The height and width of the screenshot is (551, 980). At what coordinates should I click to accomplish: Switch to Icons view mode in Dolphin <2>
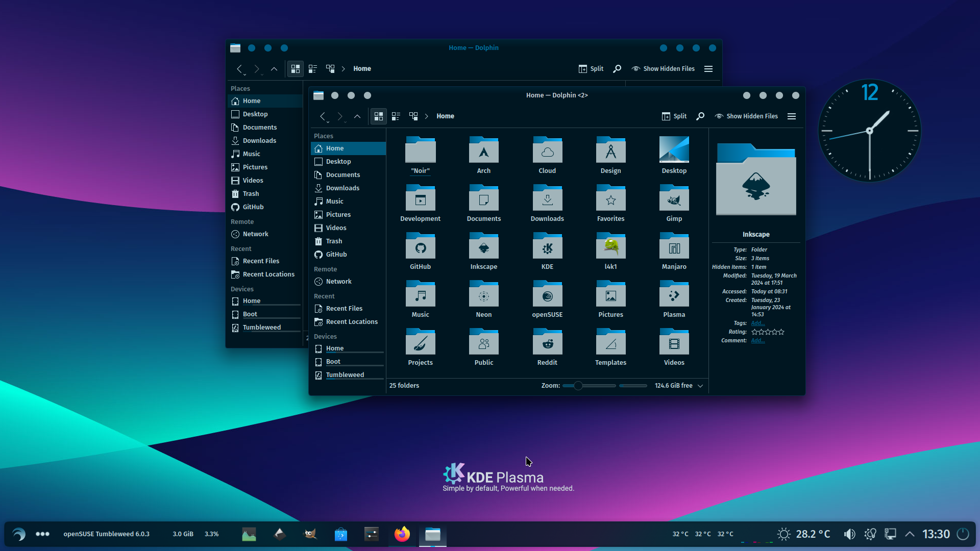[379, 116]
